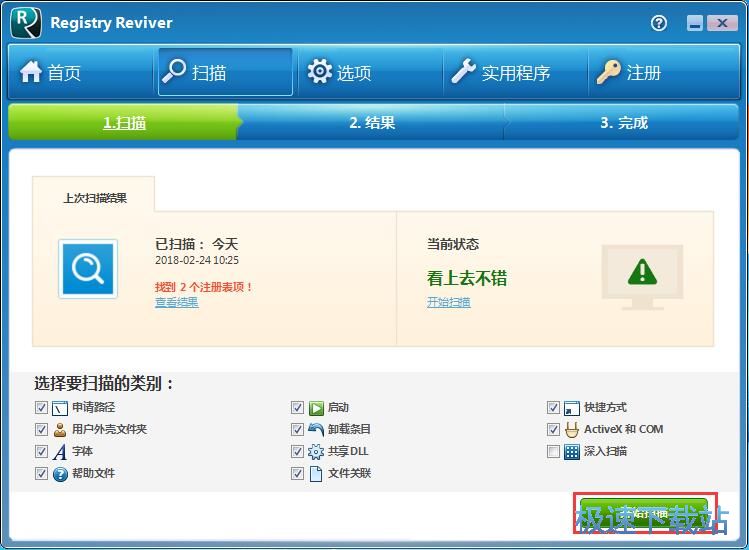Viewport: 749px width, 550px height.
Task: Uncheck the 共享 DLL checkbox
Action: (x=297, y=452)
